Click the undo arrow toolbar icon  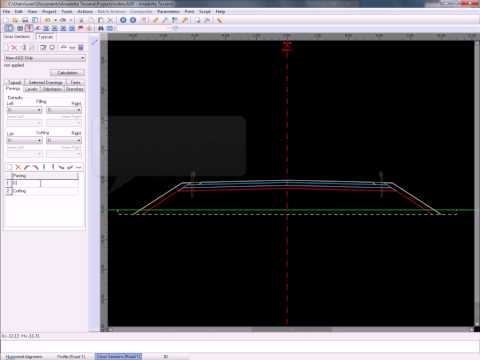coord(47,20)
